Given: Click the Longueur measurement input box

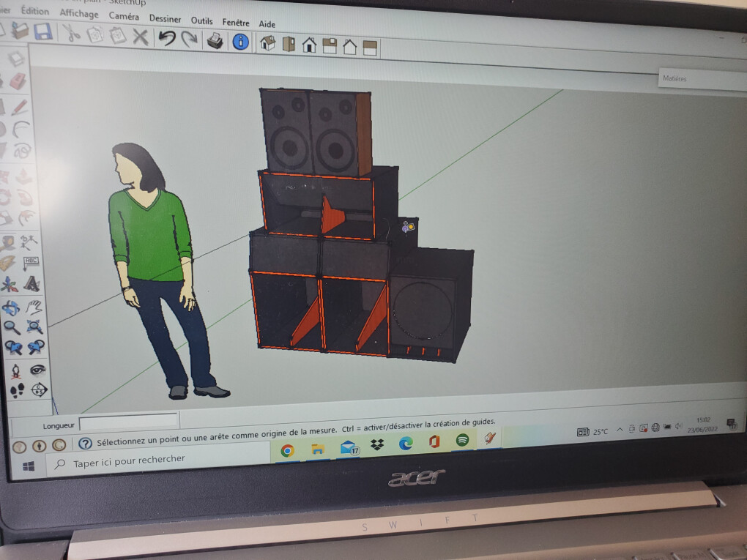Looking at the screenshot, I should pyautogui.click(x=129, y=422).
